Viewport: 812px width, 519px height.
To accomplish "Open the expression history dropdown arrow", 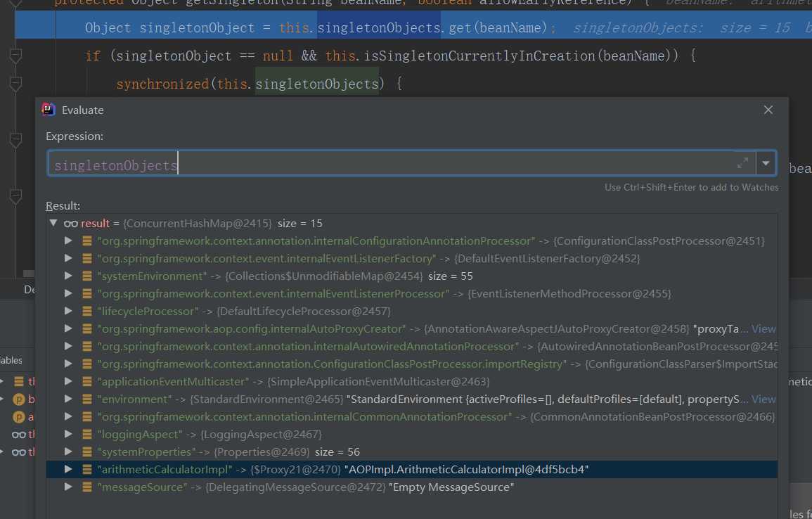I will pyautogui.click(x=766, y=163).
